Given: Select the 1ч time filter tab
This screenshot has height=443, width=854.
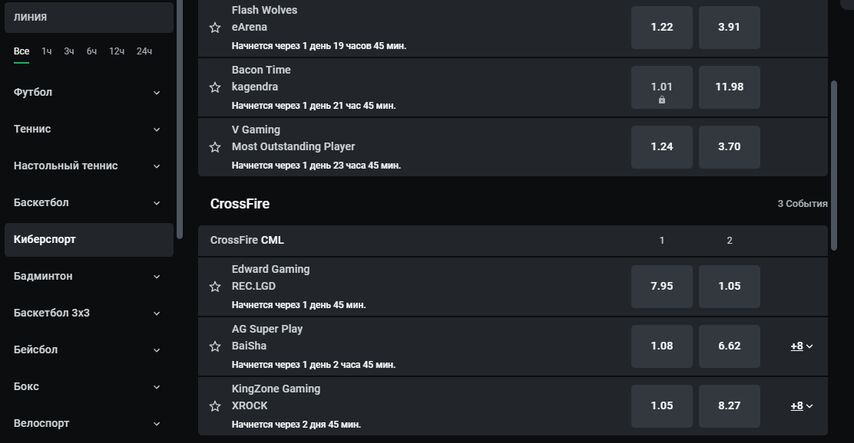Looking at the screenshot, I should click(46, 51).
